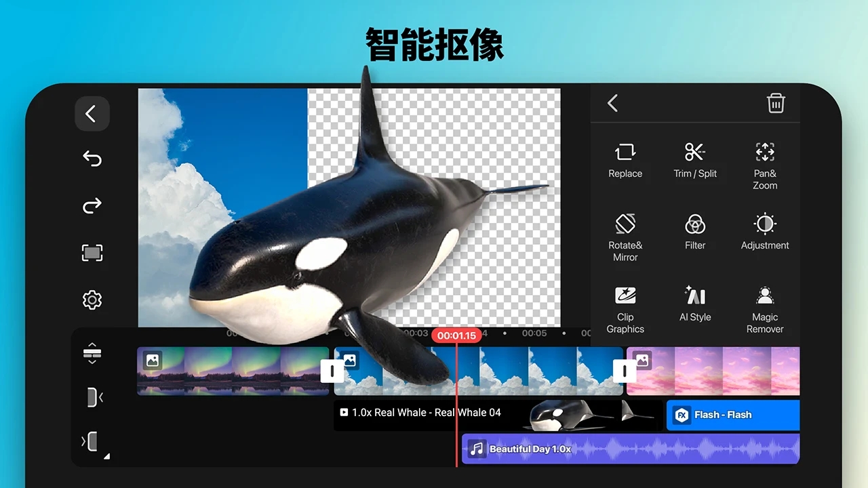Screen dimensions: 868x488
Task: Open project settings gear
Action: click(92, 300)
